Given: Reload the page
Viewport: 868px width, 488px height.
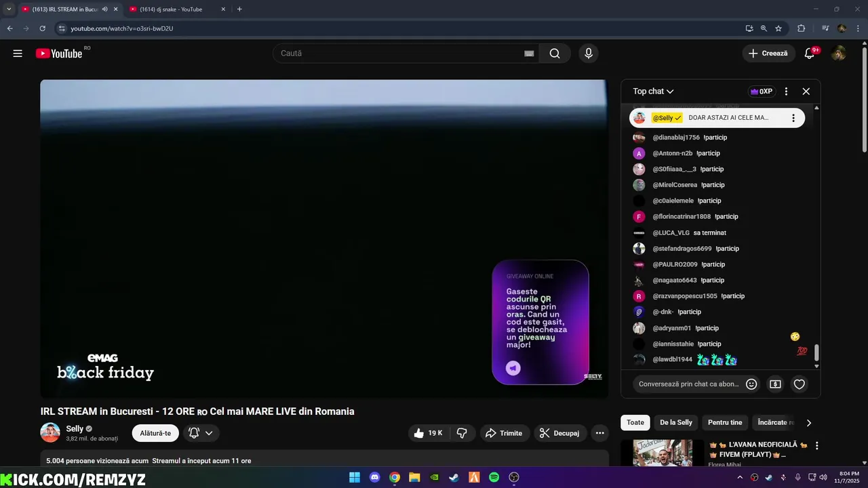Looking at the screenshot, I should point(42,28).
